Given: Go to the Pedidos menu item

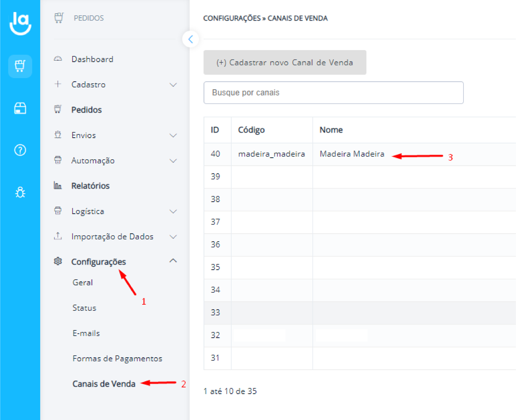Looking at the screenshot, I should (x=86, y=110).
